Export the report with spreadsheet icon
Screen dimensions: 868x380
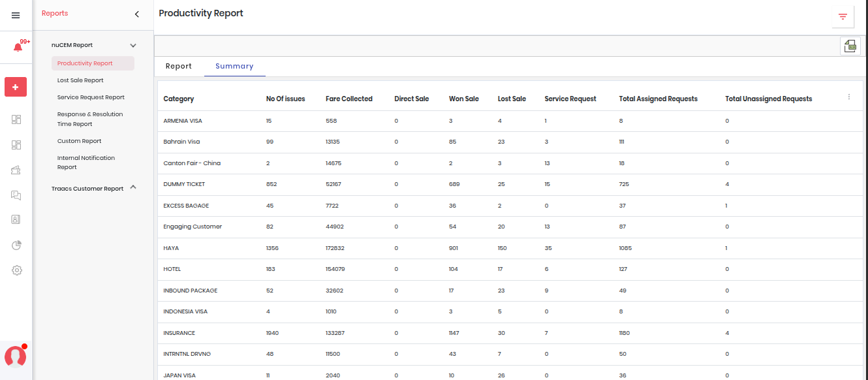point(850,46)
